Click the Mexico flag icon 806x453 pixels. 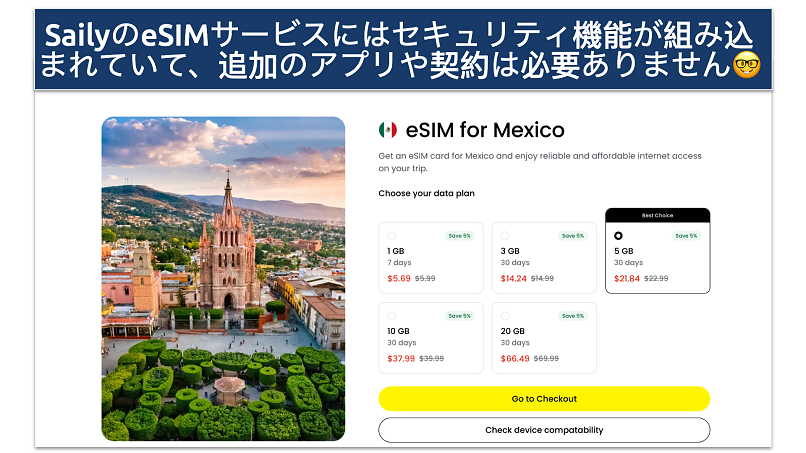point(388,130)
